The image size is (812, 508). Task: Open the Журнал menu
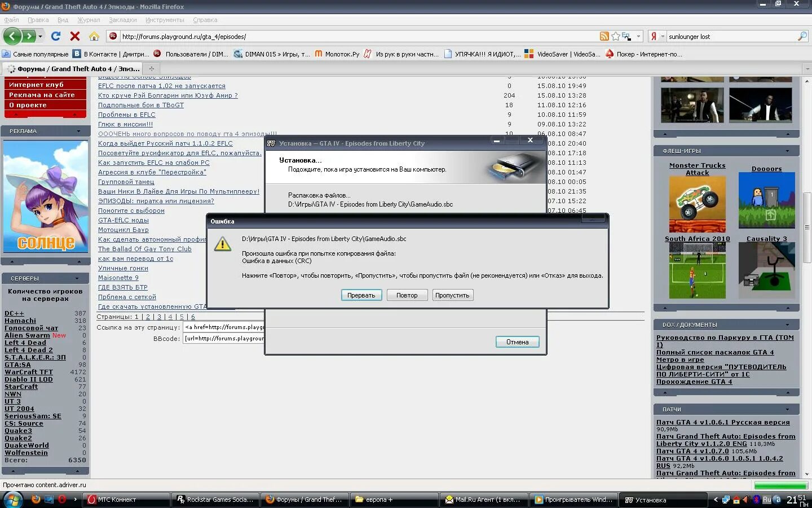tap(89, 20)
